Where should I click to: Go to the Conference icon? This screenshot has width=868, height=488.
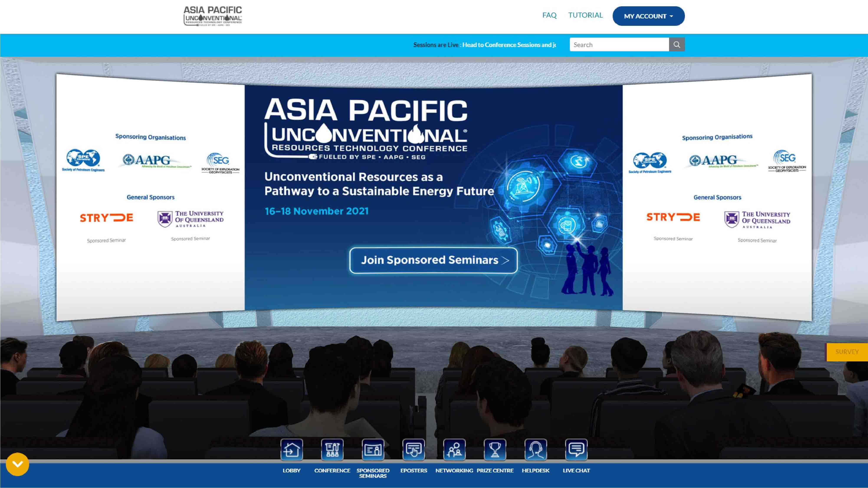(x=332, y=450)
